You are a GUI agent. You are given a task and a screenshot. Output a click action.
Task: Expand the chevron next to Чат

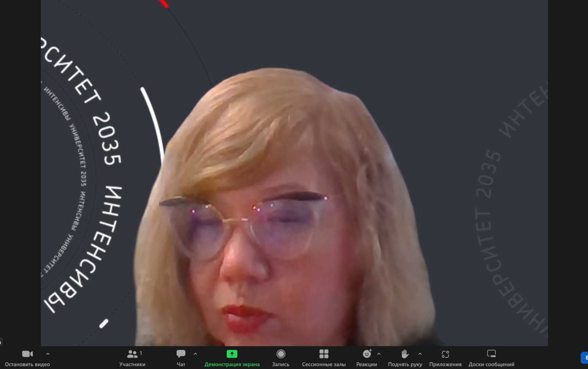click(x=196, y=354)
